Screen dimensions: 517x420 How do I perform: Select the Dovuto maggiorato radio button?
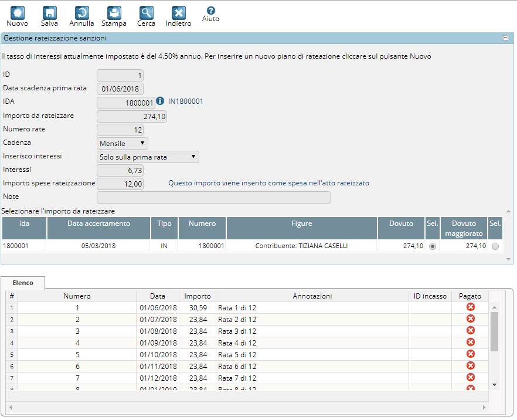click(495, 246)
